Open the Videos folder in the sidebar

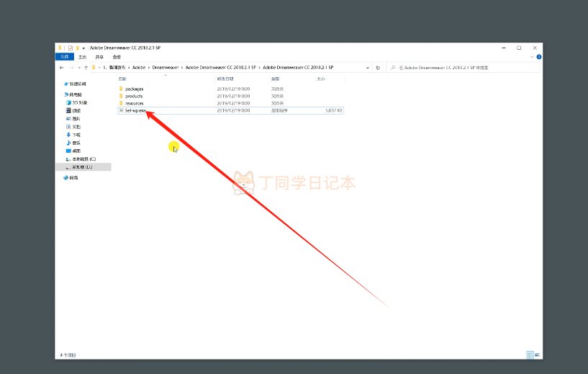pos(73,111)
